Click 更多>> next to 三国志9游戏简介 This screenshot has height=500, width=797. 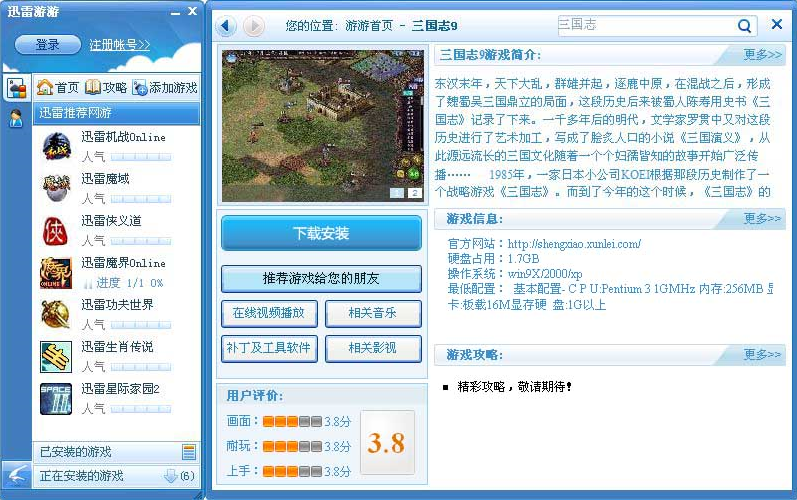(x=762, y=54)
